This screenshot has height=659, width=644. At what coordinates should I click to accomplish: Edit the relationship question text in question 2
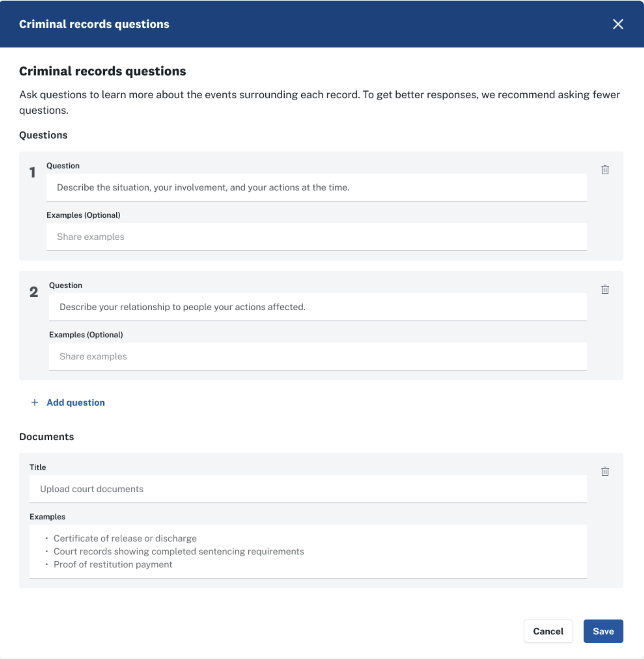[318, 307]
